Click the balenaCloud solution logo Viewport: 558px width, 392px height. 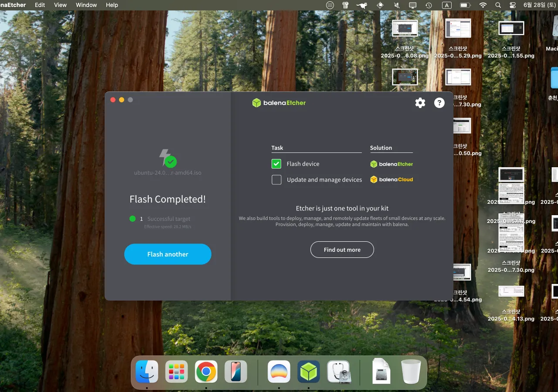[x=391, y=179]
